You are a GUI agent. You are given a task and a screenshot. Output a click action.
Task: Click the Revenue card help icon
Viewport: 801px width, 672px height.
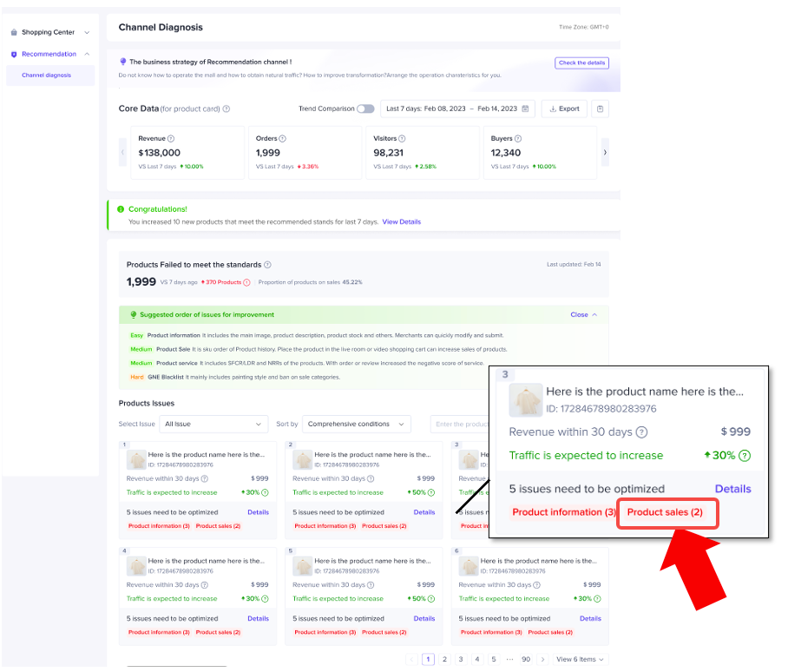click(171, 139)
